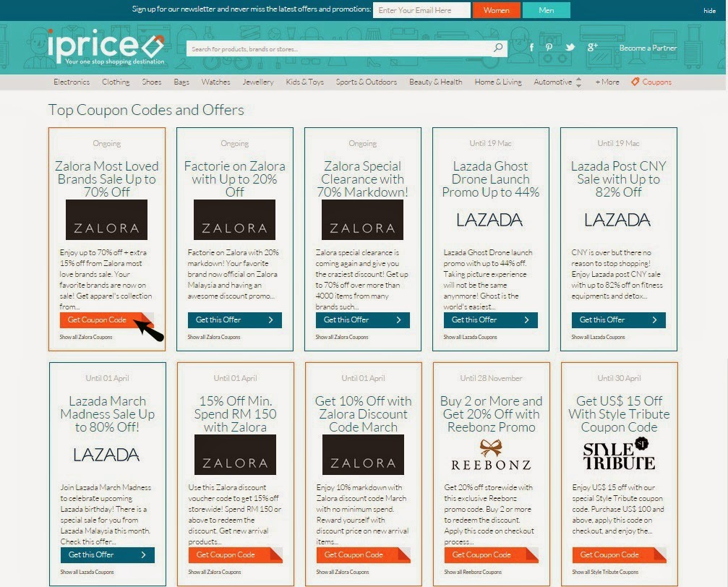Click the Style Tribute logo image

coord(620,454)
